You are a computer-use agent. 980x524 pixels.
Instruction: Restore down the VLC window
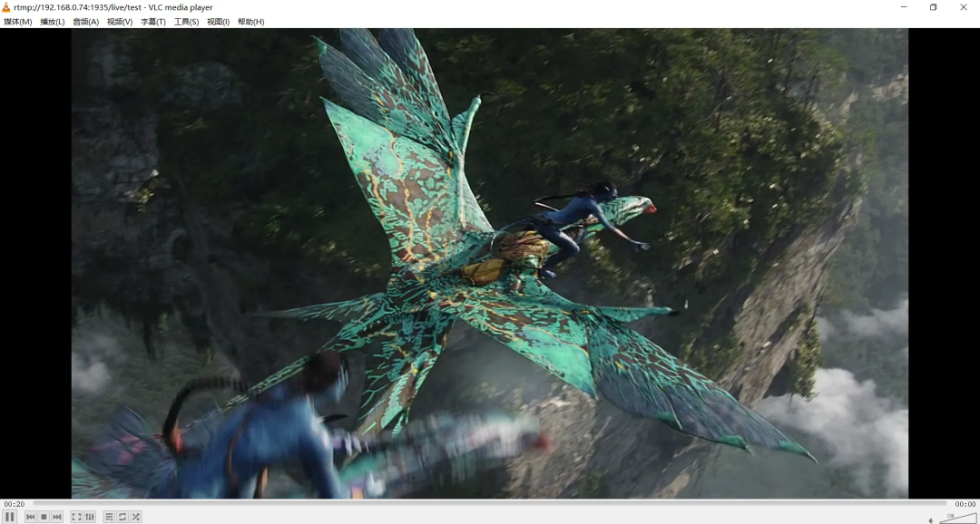(x=933, y=7)
